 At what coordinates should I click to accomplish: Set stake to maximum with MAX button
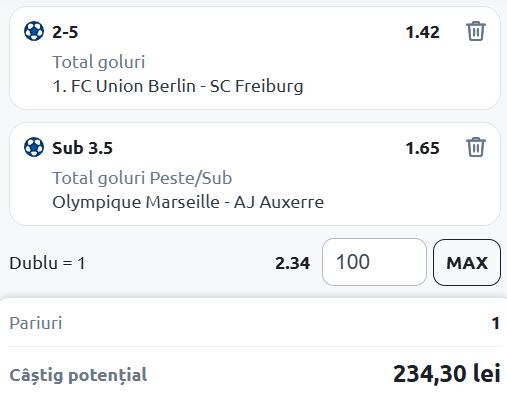[x=467, y=262]
